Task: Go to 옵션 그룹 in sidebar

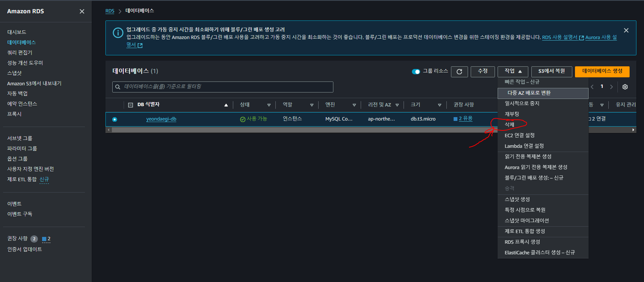Action: click(x=17, y=159)
